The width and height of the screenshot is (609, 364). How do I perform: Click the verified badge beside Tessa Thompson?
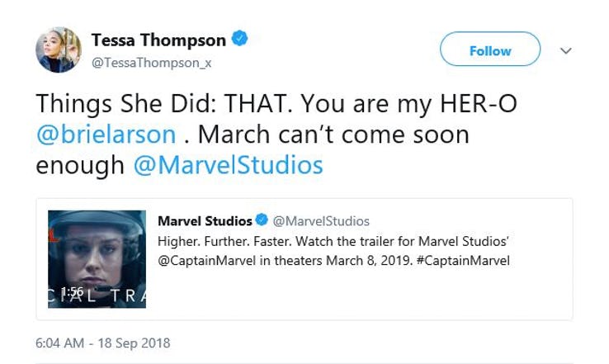click(x=240, y=39)
